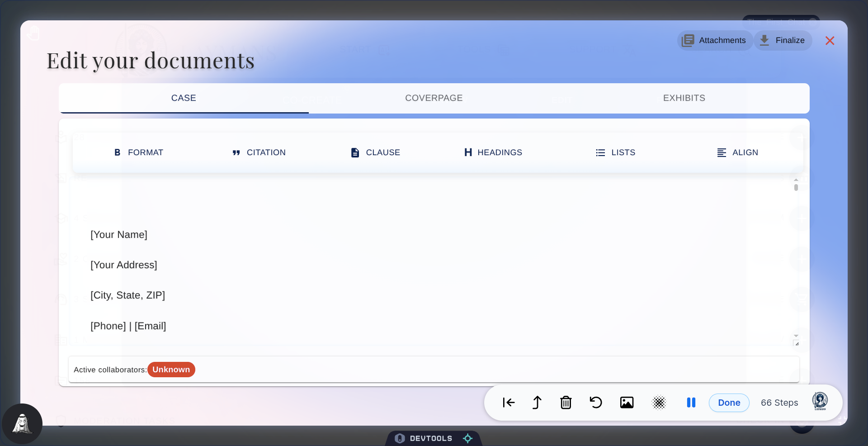Image resolution: width=868 pixels, height=446 pixels.
Task: Click the '[City, State, ZIP]' line
Action: 128,295
